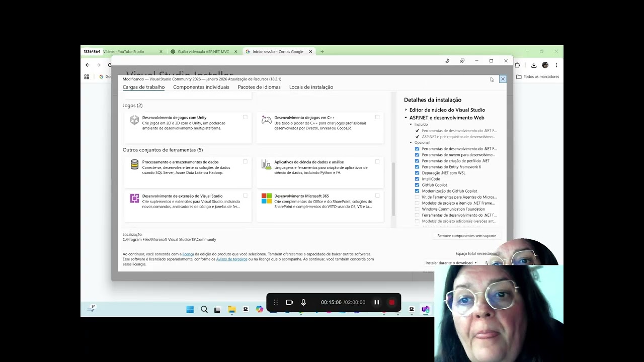Screen dimensions: 644x362
Task: Click Remove componentes sem suporte button
Action: (x=466, y=236)
